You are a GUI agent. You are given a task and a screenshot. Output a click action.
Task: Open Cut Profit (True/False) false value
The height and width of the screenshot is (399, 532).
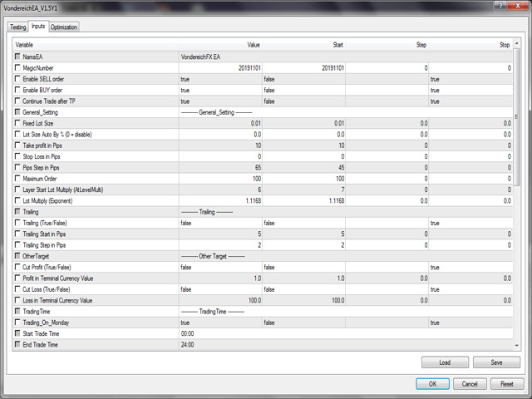click(x=220, y=268)
